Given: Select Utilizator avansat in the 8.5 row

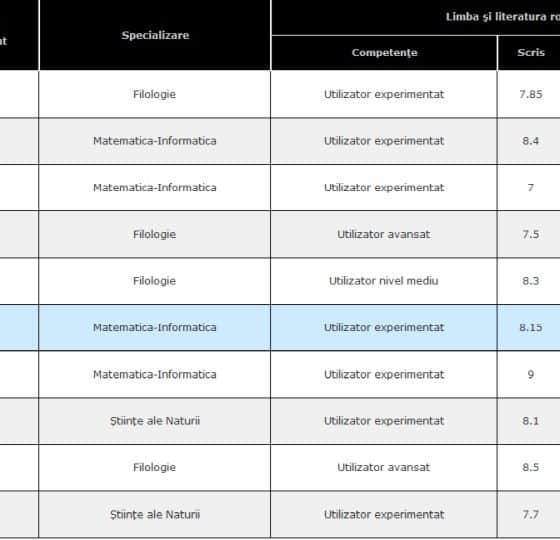Looking at the screenshot, I should (384, 467).
